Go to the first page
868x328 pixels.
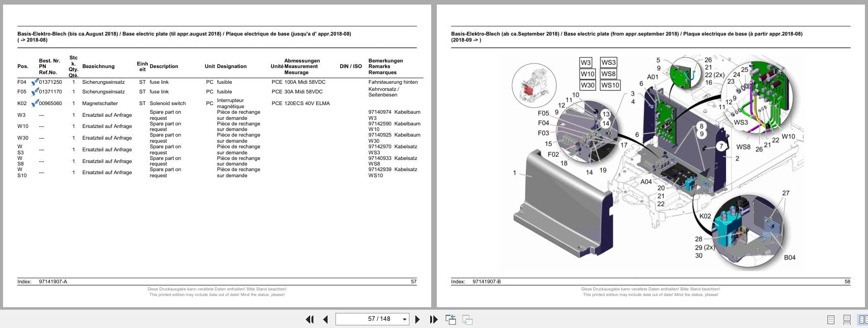point(309,319)
